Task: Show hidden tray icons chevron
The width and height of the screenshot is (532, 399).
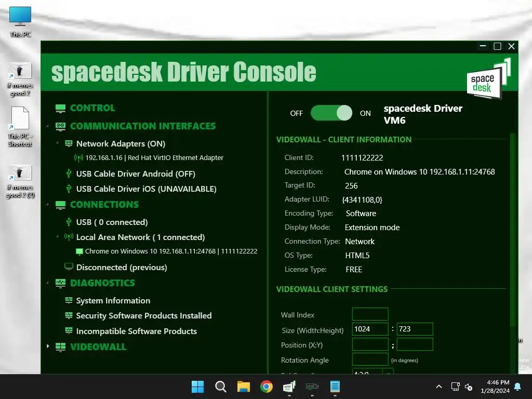Action: [x=438, y=387]
